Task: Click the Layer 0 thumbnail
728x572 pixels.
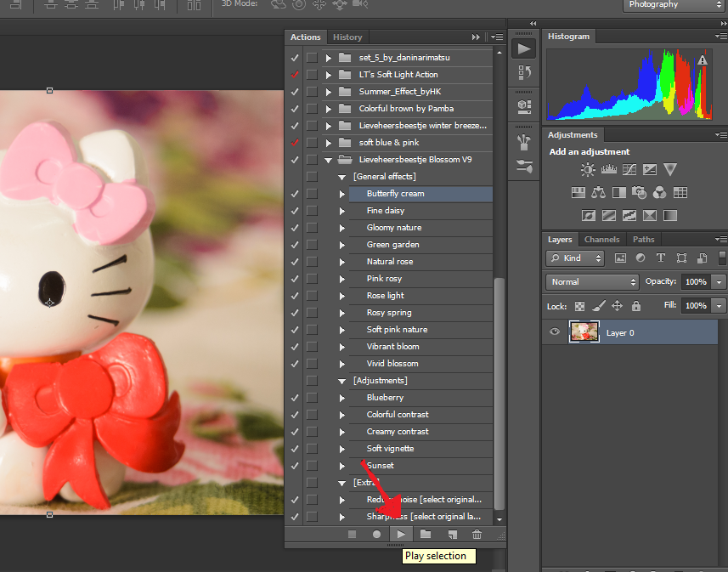Action: [x=584, y=331]
